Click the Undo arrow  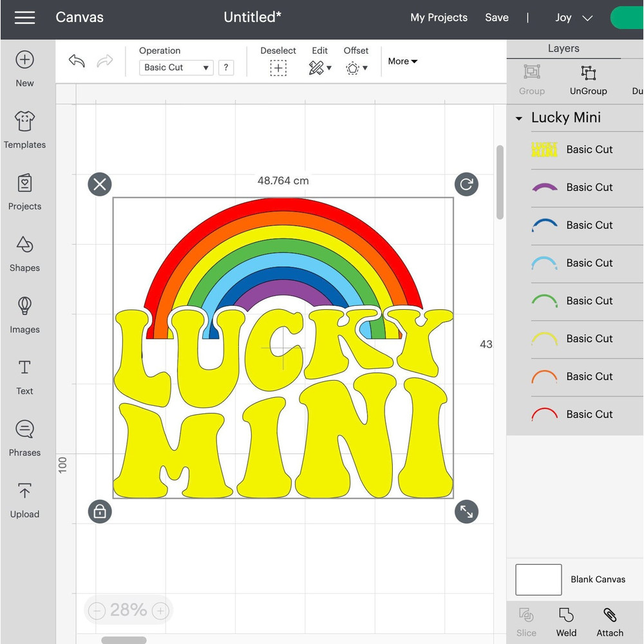[x=75, y=61]
